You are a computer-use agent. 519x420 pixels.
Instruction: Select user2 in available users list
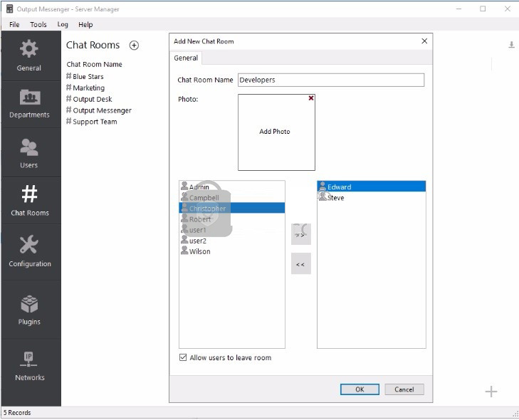[231, 241]
